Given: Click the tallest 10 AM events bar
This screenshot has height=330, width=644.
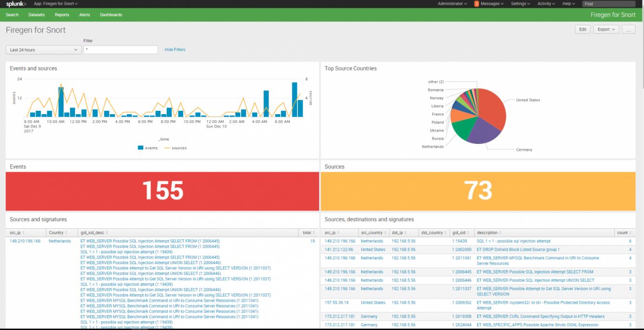Looking at the screenshot, I should (x=61, y=102).
